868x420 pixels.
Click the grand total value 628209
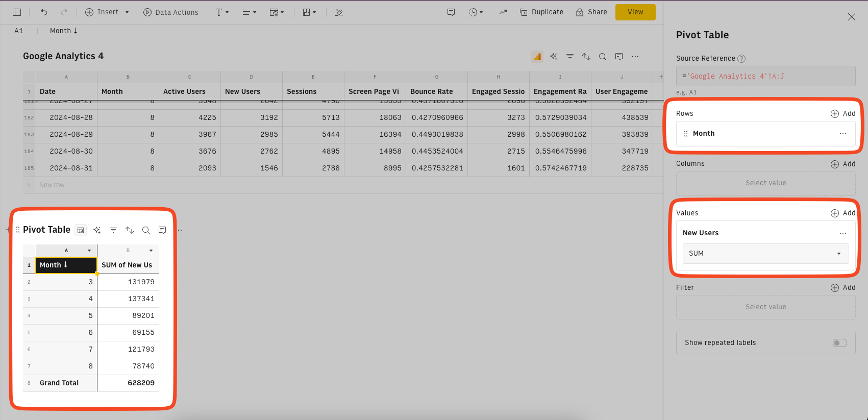pyautogui.click(x=128, y=383)
